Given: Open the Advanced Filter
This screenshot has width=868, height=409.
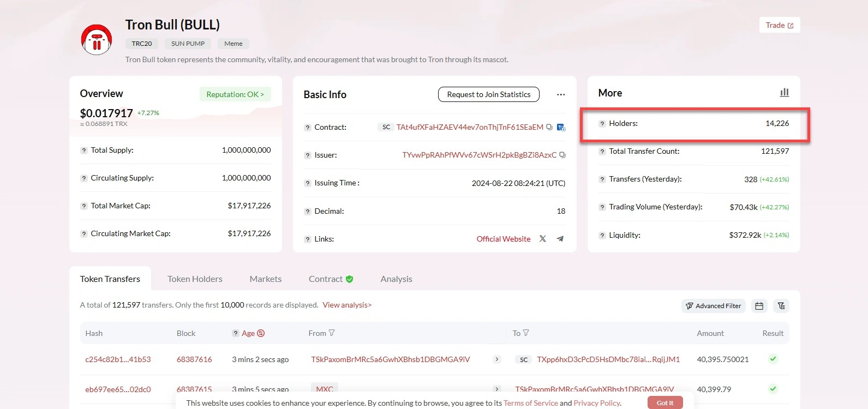Looking at the screenshot, I should [x=714, y=306].
